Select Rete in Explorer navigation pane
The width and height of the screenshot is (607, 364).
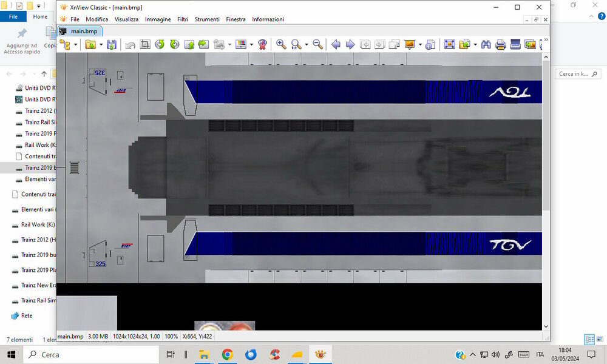click(26, 315)
